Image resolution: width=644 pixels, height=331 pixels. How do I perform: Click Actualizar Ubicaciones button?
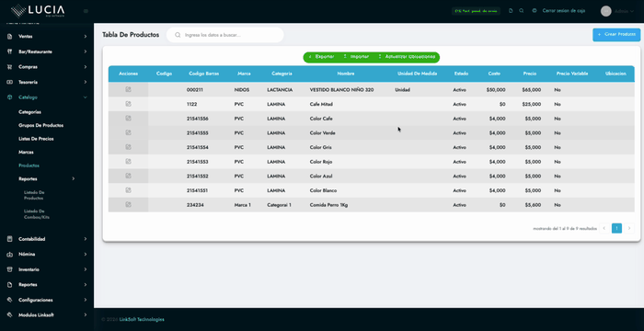407,57
